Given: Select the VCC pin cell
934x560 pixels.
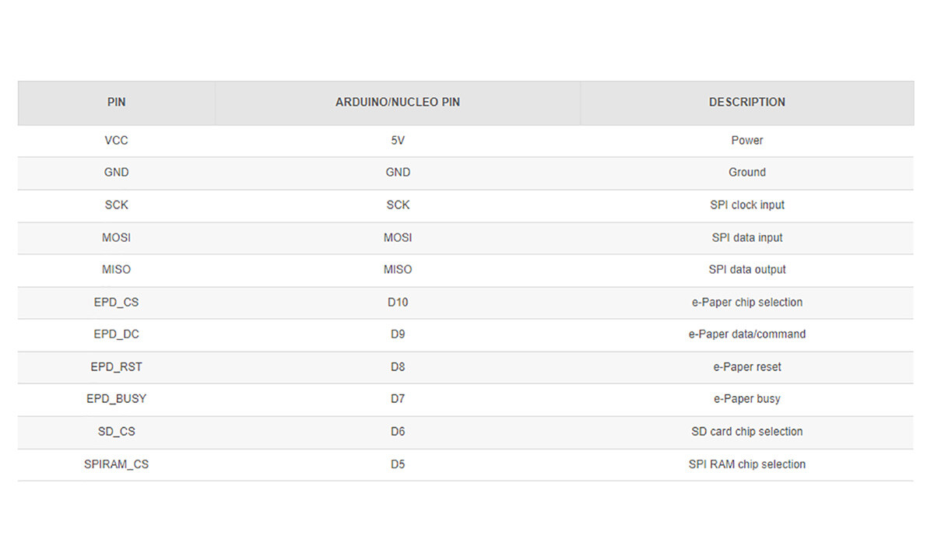Looking at the screenshot, I should pos(117,141).
